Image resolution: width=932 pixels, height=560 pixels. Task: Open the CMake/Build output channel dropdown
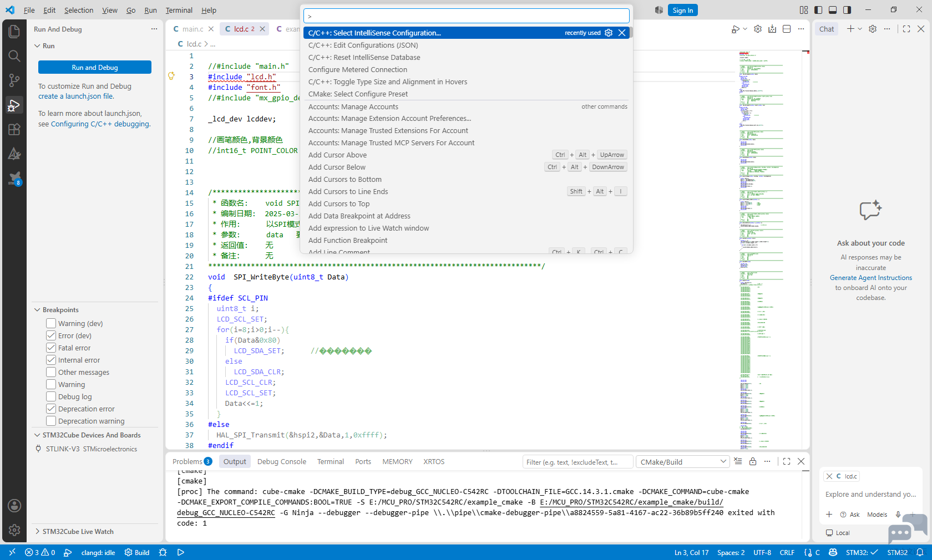coord(682,462)
